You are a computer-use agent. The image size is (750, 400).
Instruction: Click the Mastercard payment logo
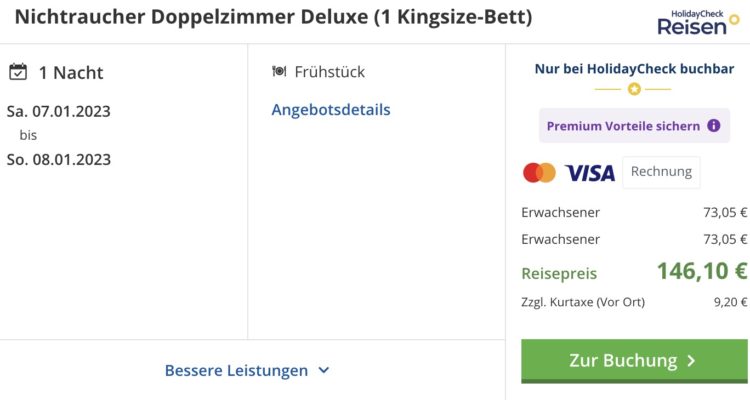540,173
